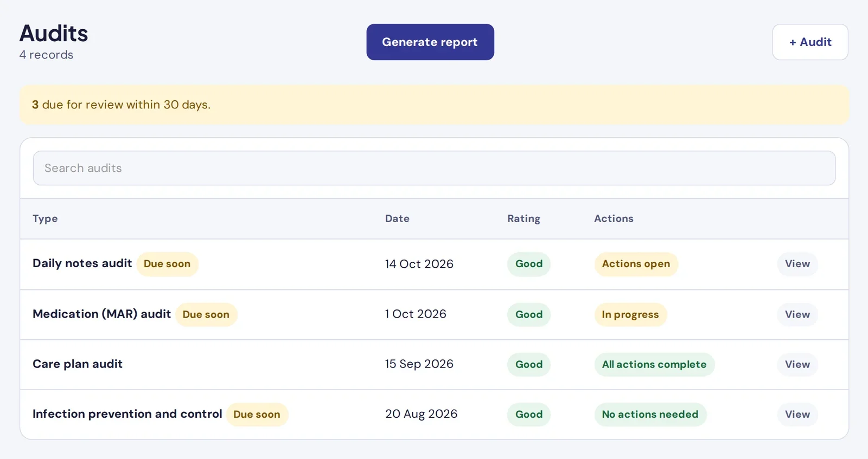
Task: Click Due soon badge on Infection prevention row
Action: 257,415
